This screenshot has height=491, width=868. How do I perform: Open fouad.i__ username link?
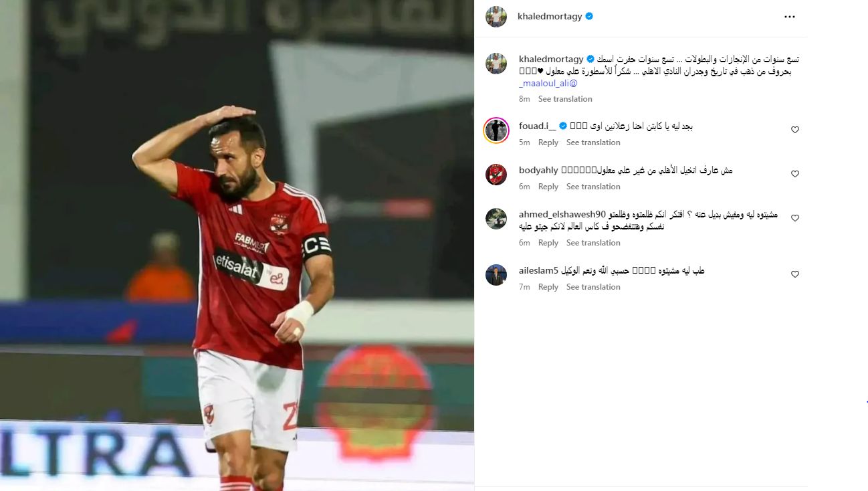coord(538,126)
